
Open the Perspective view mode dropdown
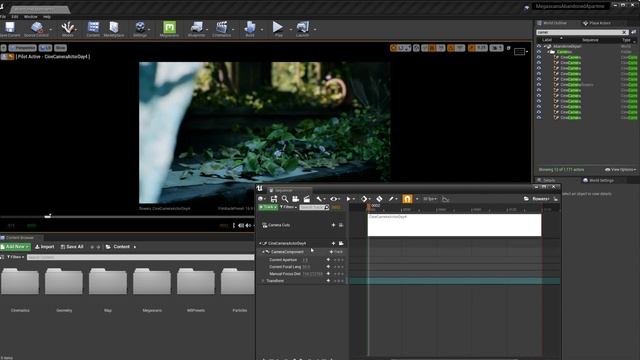pyautogui.click(x=23, y=48)
